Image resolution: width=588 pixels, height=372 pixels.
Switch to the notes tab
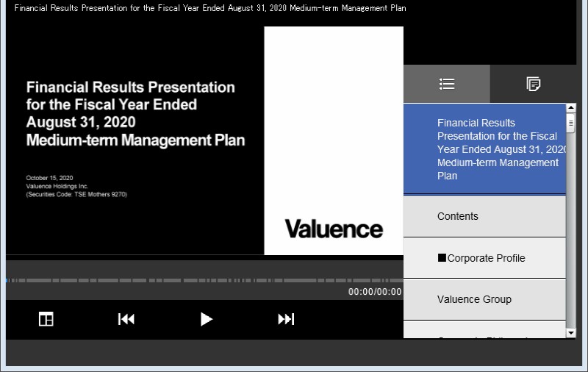[533, 84]
